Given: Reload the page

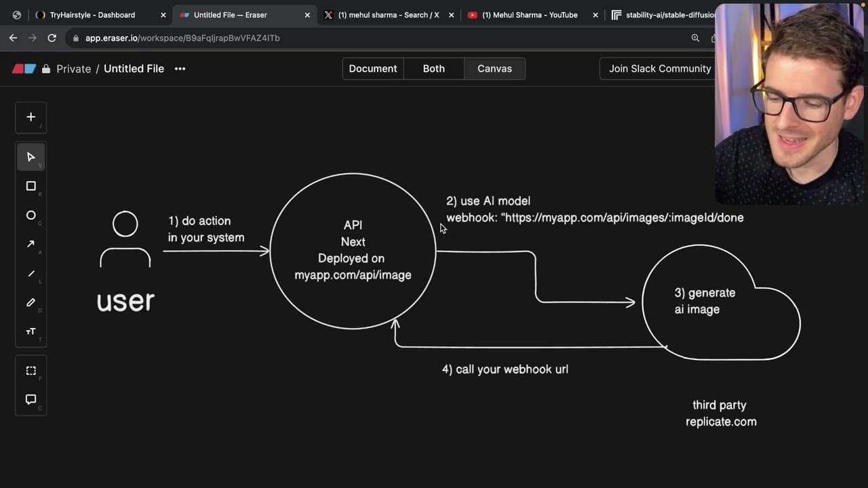Looking at the screenshot, I should point(52,38).
